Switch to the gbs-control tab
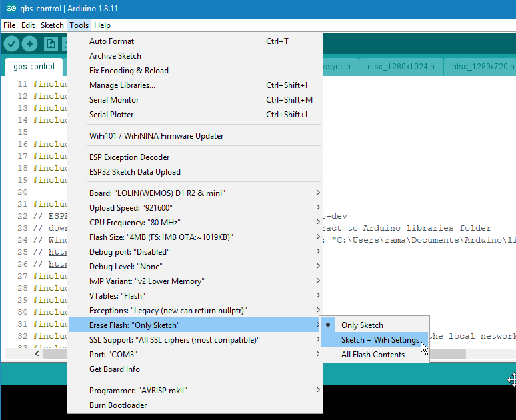Image resolution: width=516 pixels, height=420 pixels. (x=34, y=67)
